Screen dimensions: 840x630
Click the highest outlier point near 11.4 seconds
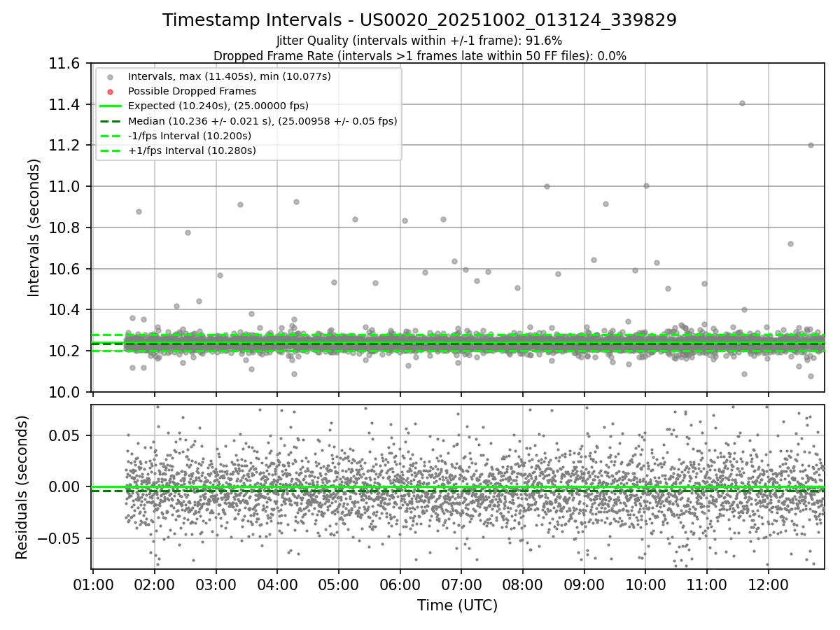coord(742,103)
